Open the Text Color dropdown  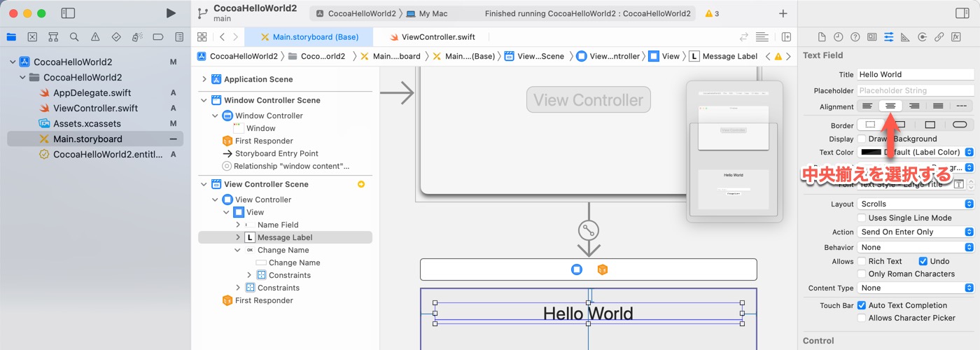pos(916,152)
